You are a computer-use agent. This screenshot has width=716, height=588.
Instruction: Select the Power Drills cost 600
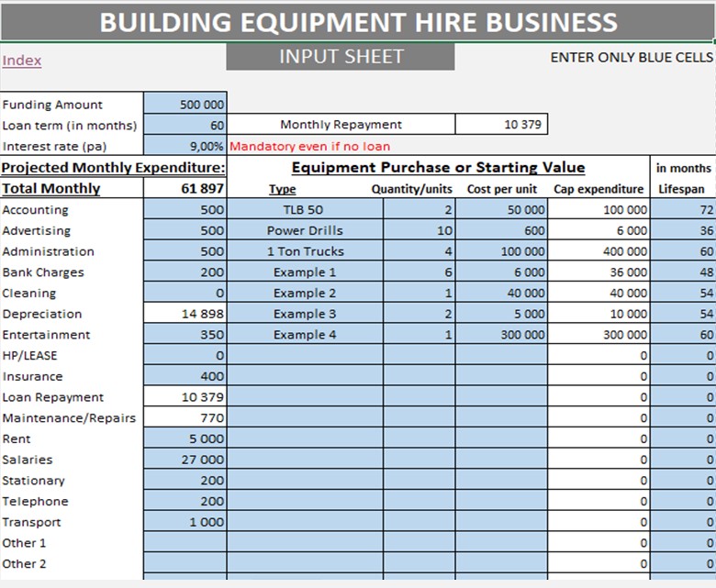pyautogui.click(x=501, y=230)
